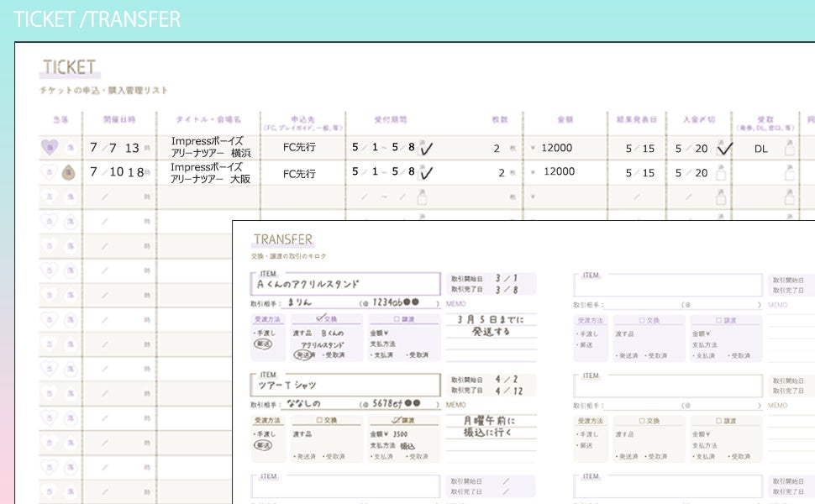Click the 開催日時 column header
This screenshot has width=815, height=504.
pyautogui.click(x=119, y=119)
